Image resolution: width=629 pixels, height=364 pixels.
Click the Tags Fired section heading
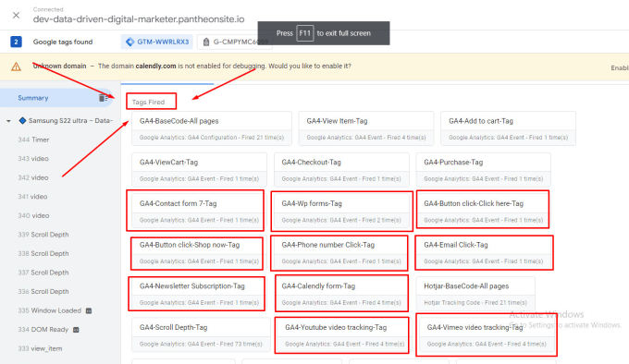pos(148,103)
